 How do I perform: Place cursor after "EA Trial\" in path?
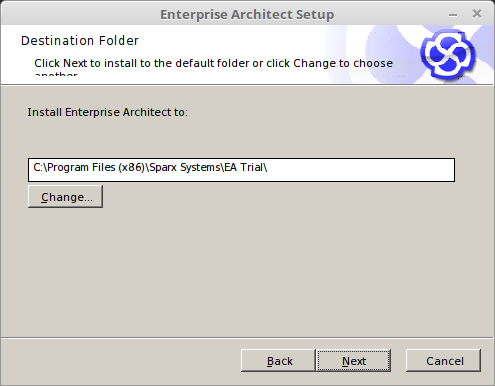coord(269,167)
